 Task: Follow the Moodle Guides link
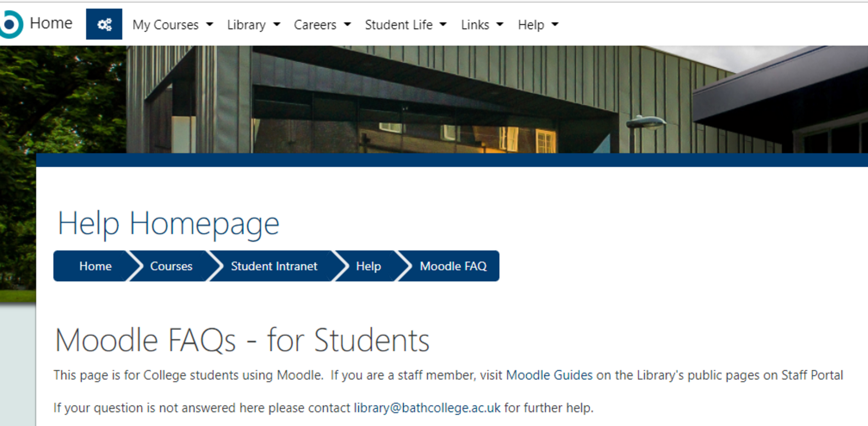(x=549, y=375)
